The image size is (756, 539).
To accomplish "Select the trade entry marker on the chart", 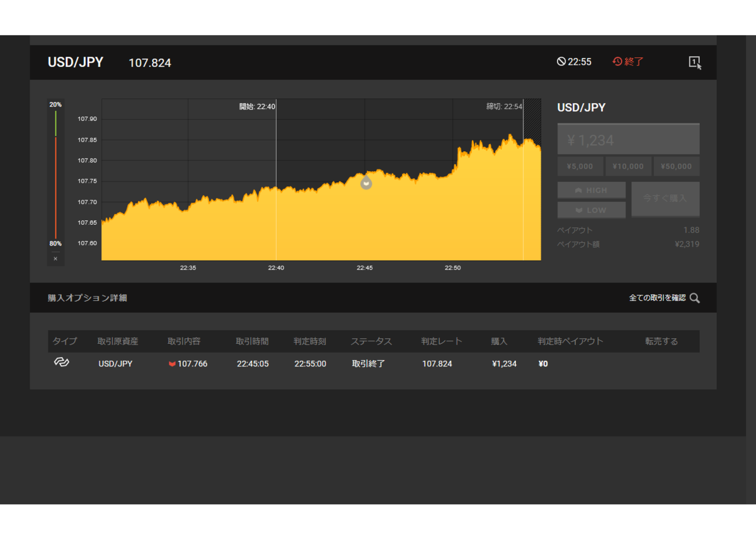I will point(366,183).
